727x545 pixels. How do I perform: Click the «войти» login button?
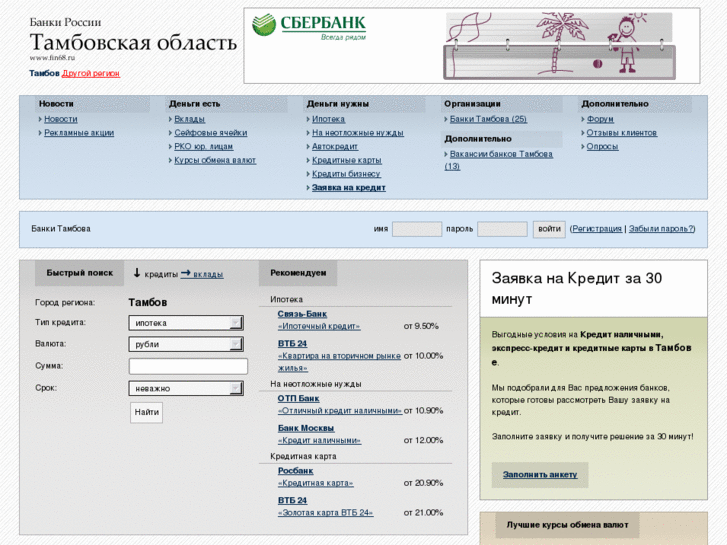(x=549, y=229)
